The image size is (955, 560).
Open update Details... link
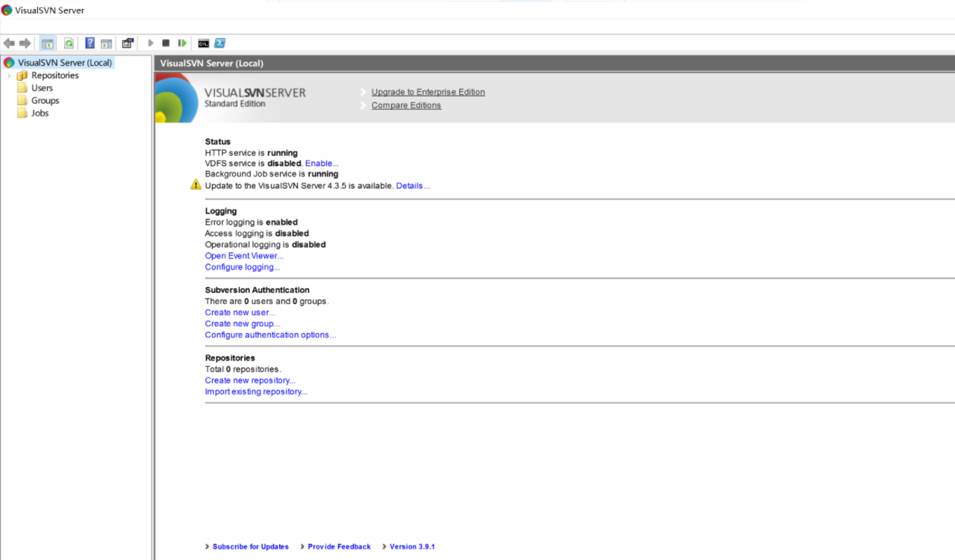pos(413,185)
